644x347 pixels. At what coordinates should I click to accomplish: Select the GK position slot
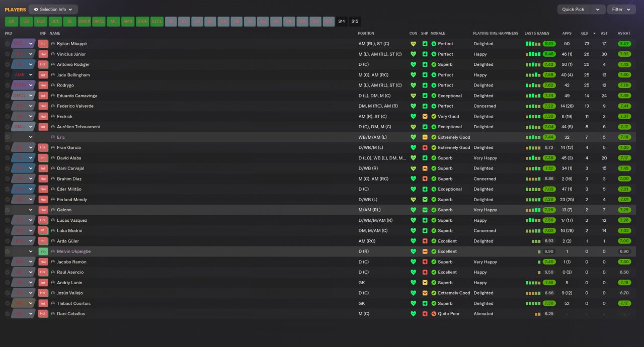click(x=12, y=22)
